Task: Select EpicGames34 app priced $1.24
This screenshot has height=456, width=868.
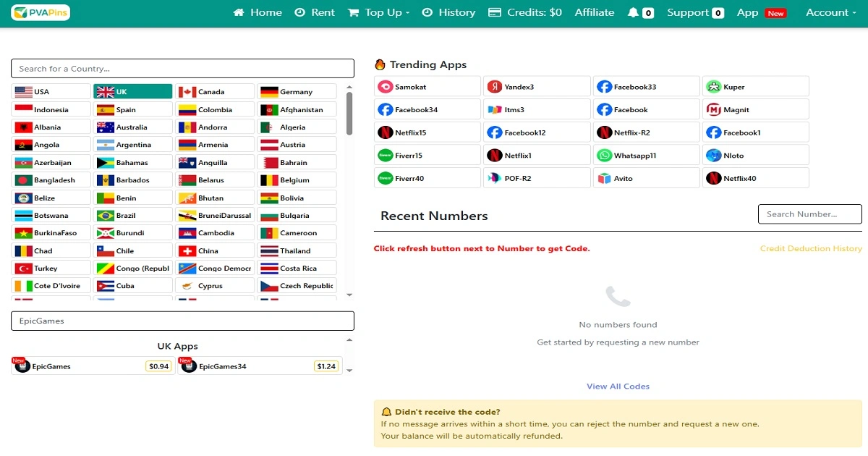Action: tap(260, 366)
